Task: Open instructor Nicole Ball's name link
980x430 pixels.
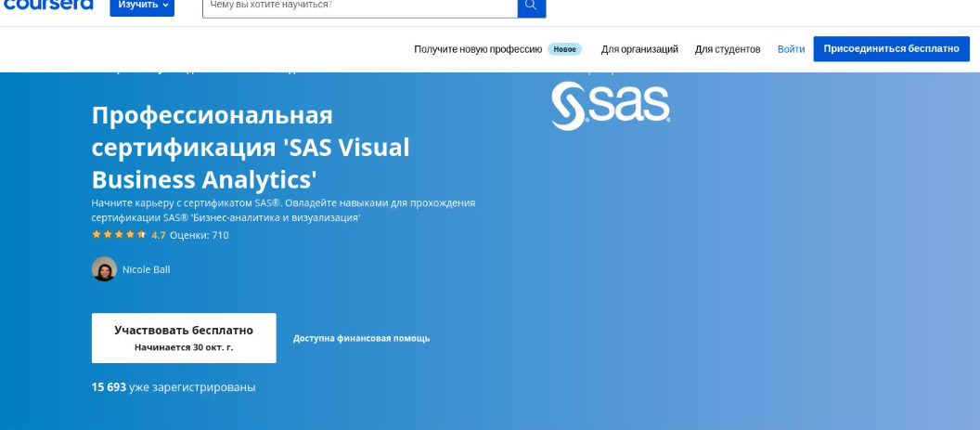Action: (x=147, y=269)
